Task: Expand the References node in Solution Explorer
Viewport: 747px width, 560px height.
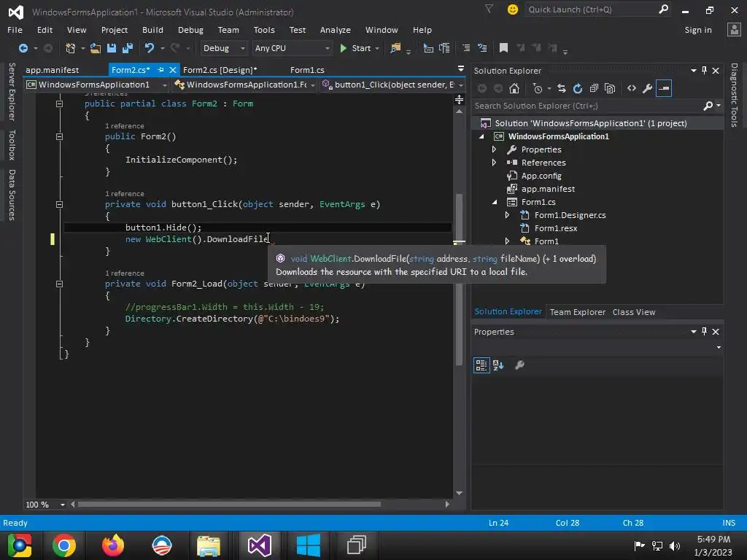Action: tap(494, 163)
